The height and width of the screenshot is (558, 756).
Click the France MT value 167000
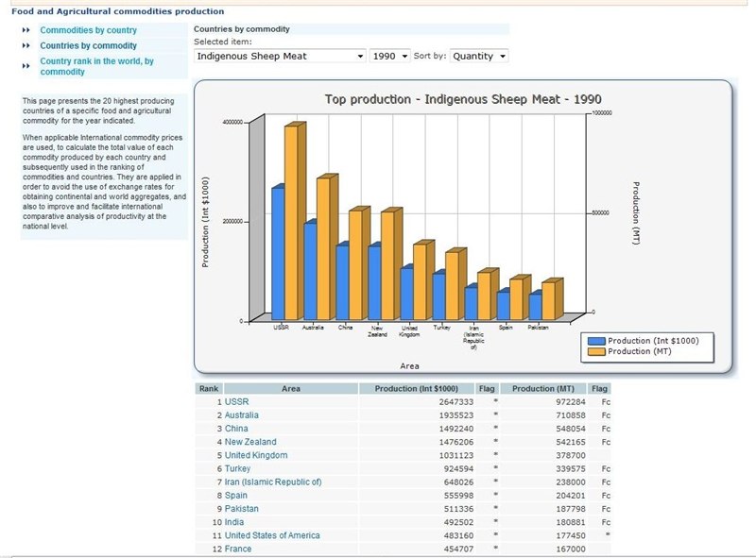point(571,549)
